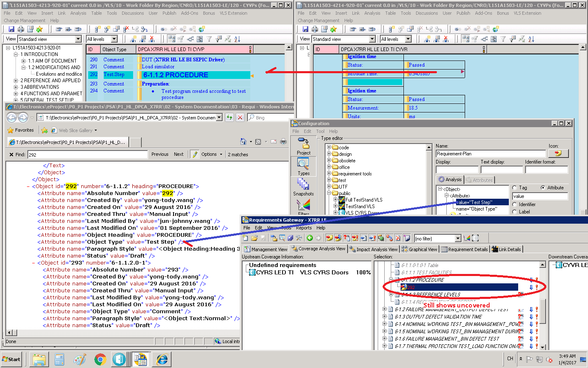588x368 pixels.
Task: Click the Name field containing Requirement-Plan
Action: [x=490, y=154]
